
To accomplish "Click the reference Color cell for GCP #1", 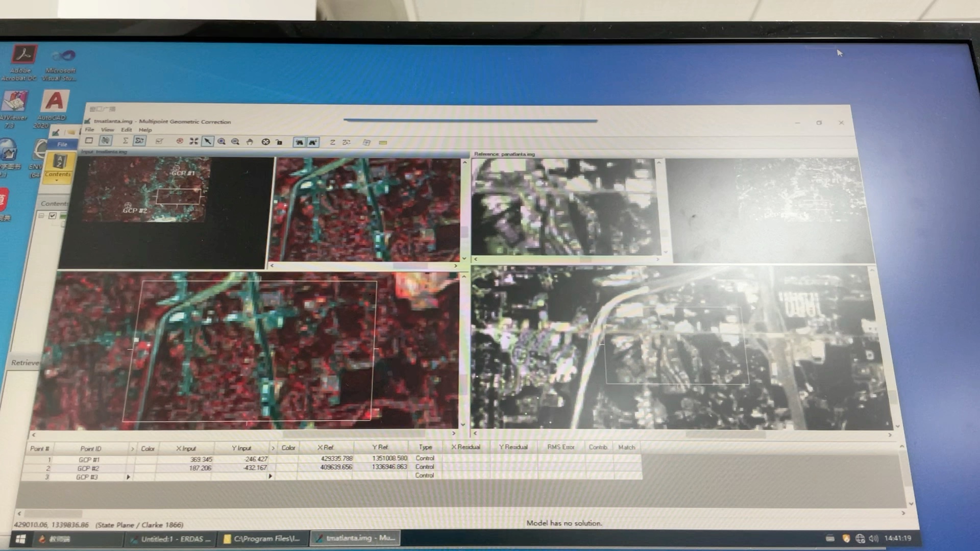I will (288, 458).
